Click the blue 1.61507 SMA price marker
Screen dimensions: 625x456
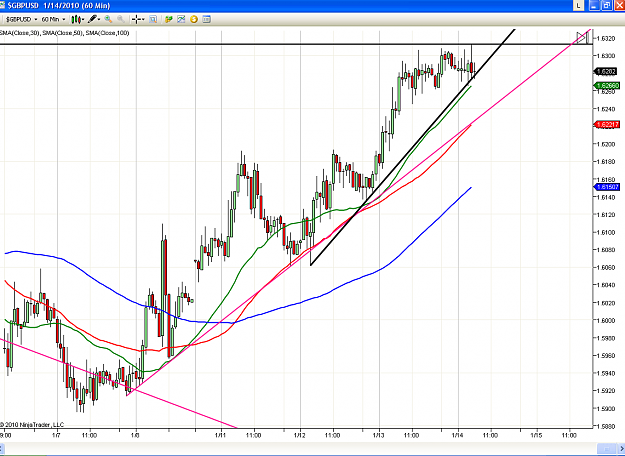coord(607,187)
